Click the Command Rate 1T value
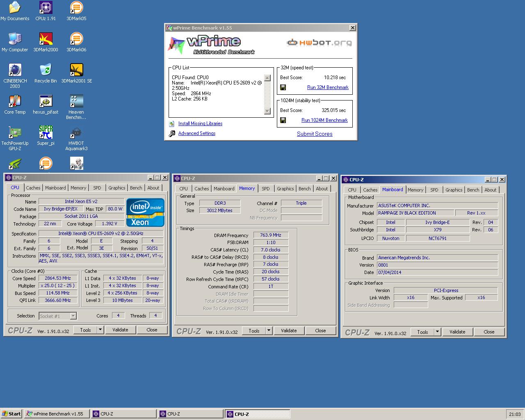The width and height of the screenshot is (525, 420). (271, 286)
